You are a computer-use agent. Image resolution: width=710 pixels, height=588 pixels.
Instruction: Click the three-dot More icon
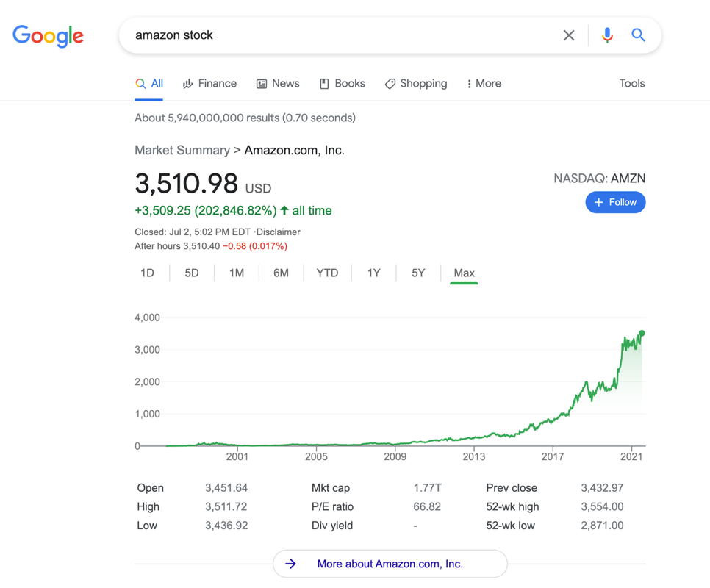click(469, 84)
